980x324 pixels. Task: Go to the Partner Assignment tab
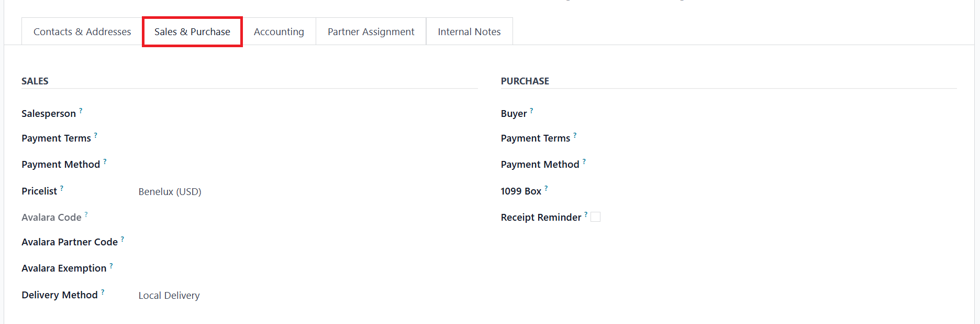click(371, 32)
